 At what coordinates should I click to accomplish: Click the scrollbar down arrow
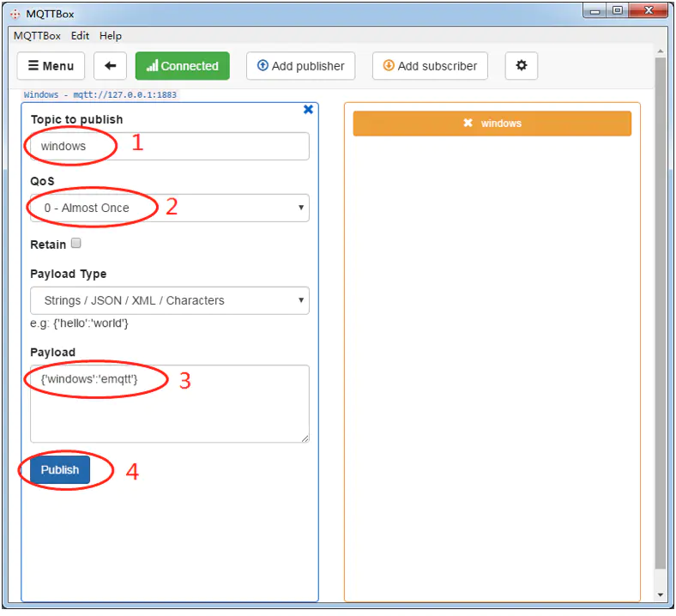click(x=660, y=595)
